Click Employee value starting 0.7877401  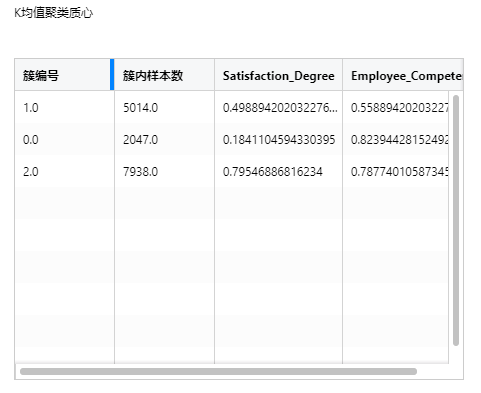click(x=396, y=171)
